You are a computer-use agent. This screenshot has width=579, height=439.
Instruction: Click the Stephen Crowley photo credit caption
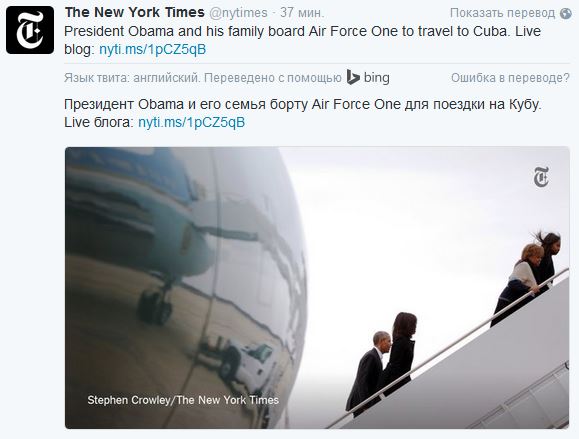click(183, 400)
